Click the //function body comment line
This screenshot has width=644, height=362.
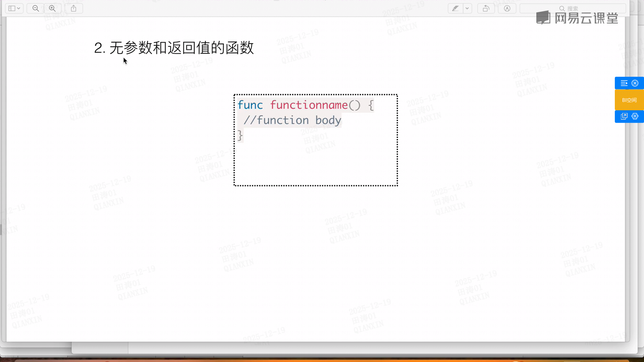(292, 120)
